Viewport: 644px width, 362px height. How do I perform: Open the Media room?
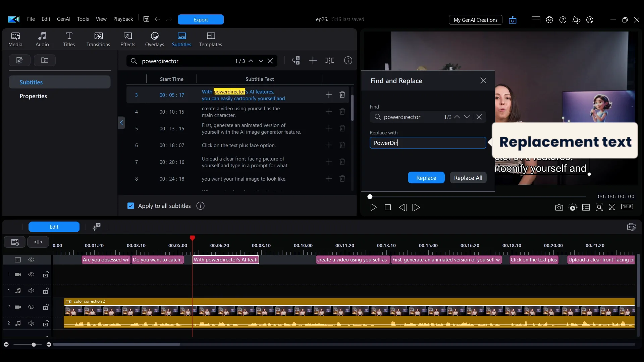(15, 39)
